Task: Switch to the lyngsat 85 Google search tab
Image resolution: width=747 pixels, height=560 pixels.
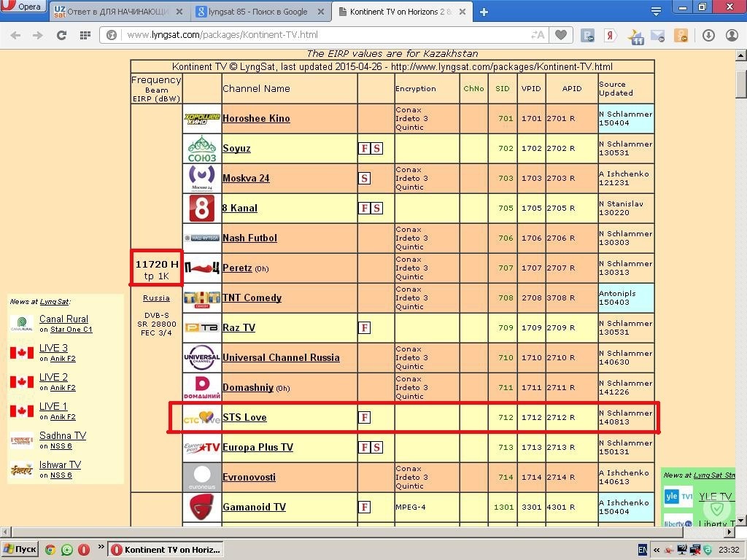Action: pyautogui.click(x=258, y=12)
